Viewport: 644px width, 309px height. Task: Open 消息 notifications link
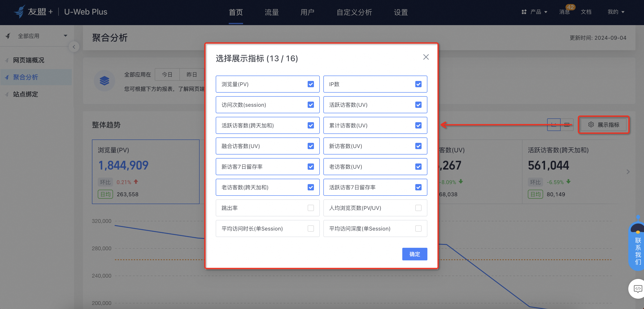pos(564,12)
